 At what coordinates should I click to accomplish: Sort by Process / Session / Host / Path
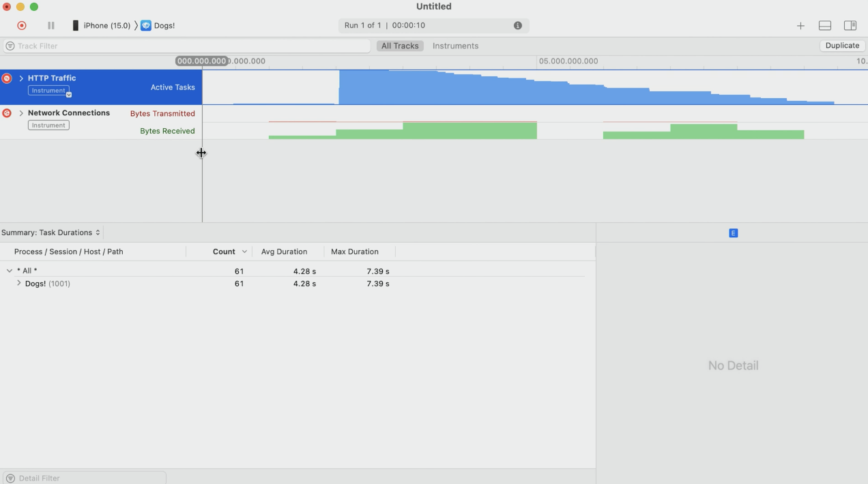coord(68,252)
